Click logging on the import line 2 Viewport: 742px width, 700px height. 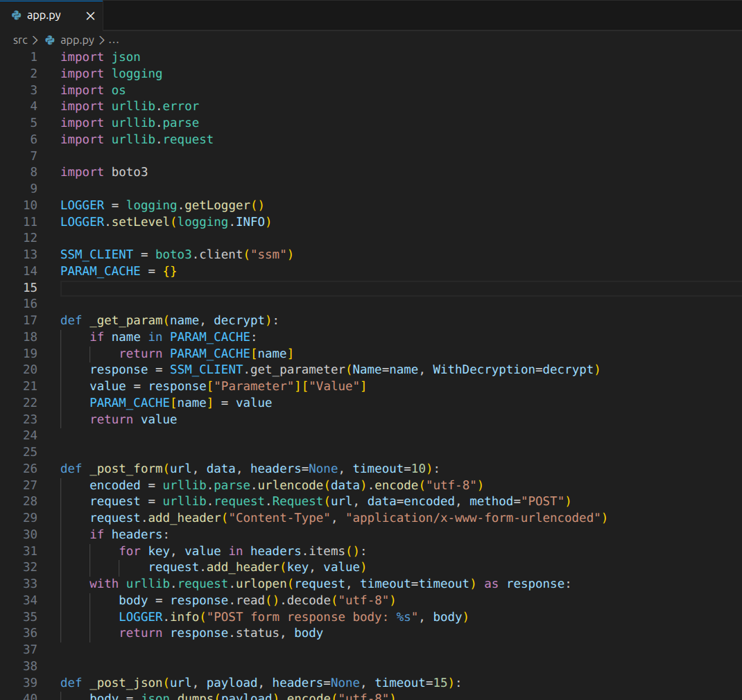coord(137,73)
